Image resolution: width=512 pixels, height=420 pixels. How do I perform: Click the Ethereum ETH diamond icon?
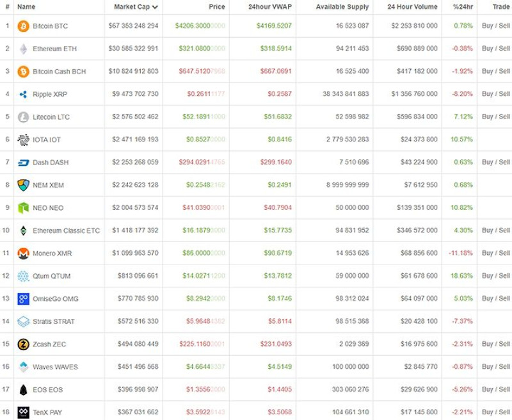[x=23, y=49]
